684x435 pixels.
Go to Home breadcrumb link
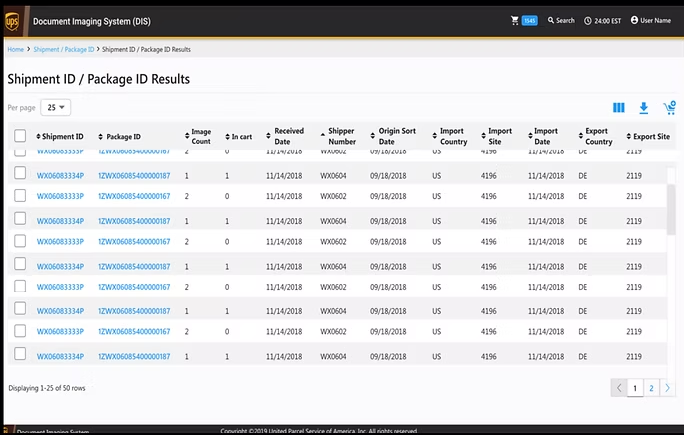(x=15, y=49)
